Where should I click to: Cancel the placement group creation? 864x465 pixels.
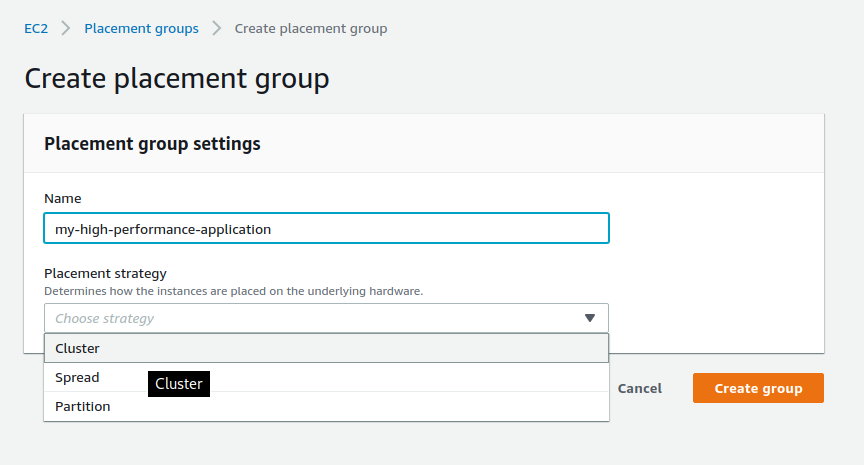(640, 388)
